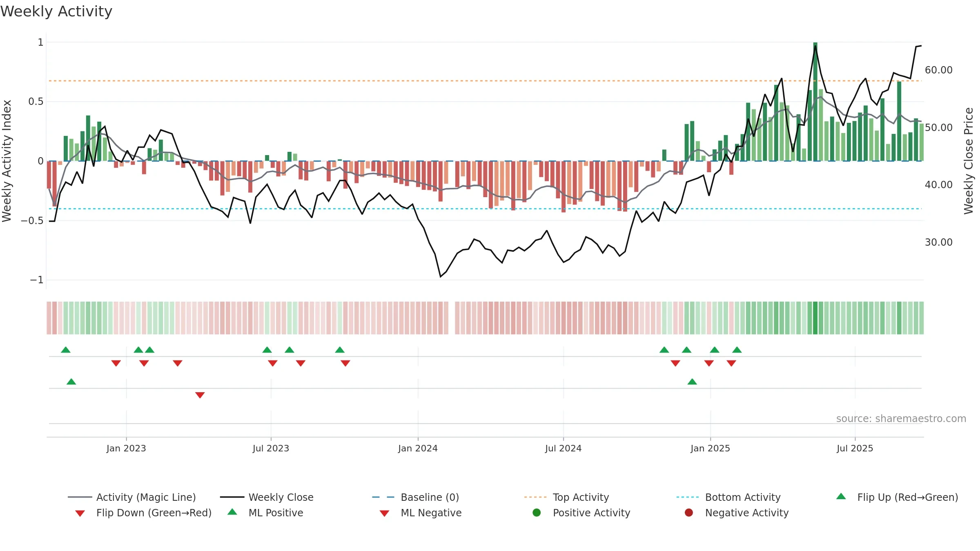Click the 50.00 price axis tick

point(938,128)
